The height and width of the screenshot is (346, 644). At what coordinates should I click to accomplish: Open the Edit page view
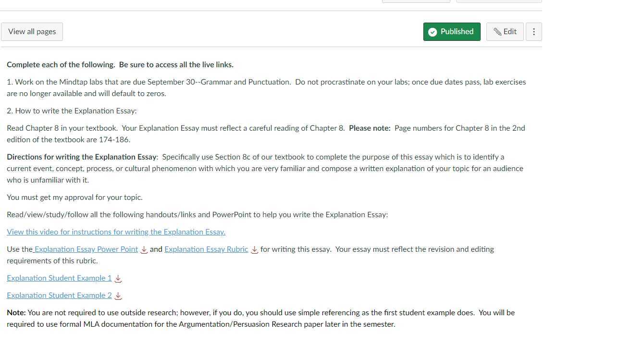click(x=505, y=31)
